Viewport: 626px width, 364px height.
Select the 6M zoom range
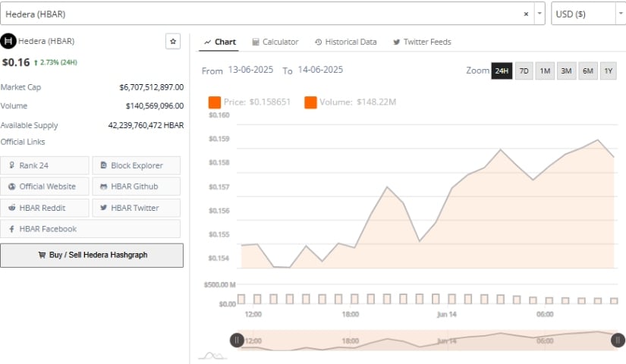[588, 71]
